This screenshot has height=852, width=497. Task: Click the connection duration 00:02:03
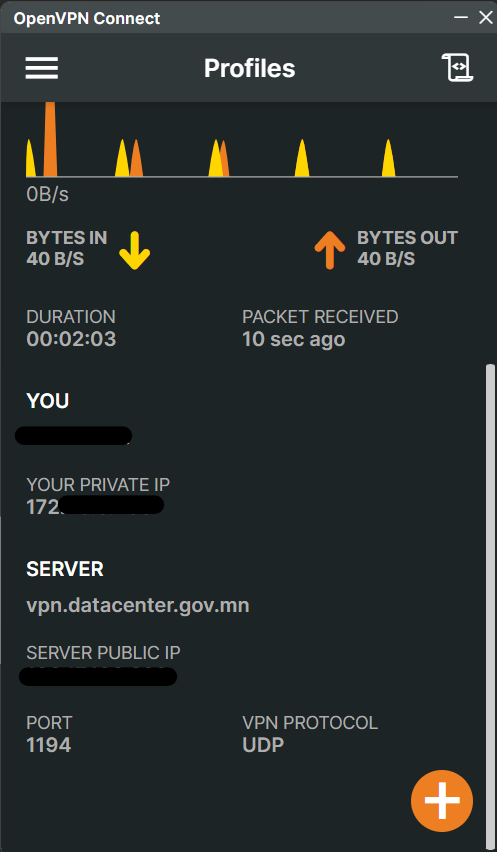pos(71,339)
